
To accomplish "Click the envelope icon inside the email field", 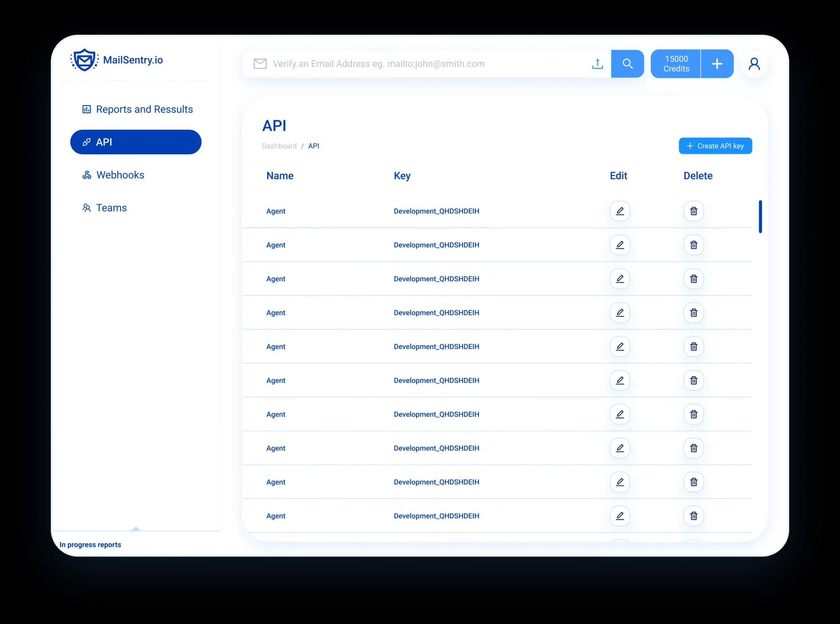I will point(260,64).
